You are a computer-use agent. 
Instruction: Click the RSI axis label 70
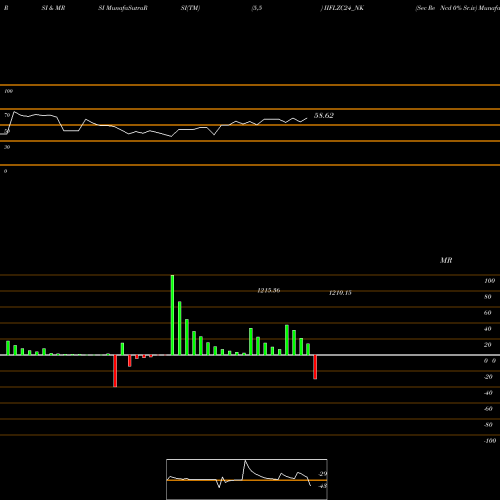click(x=7, y=115)
